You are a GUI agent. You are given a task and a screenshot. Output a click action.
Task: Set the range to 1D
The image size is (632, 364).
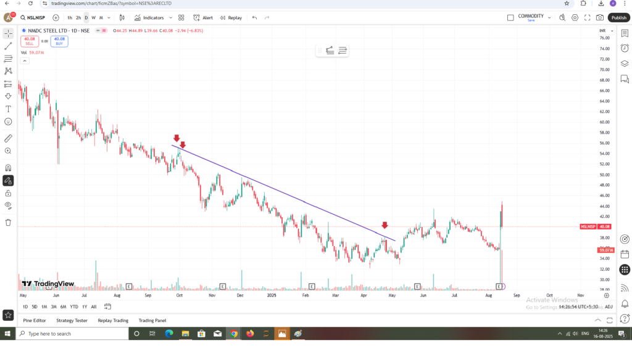click(x=25, y=307)
